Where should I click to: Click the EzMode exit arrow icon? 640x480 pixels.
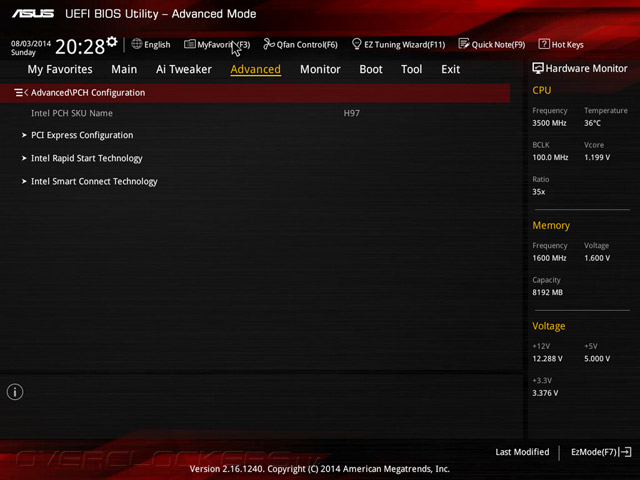[625, 452]
